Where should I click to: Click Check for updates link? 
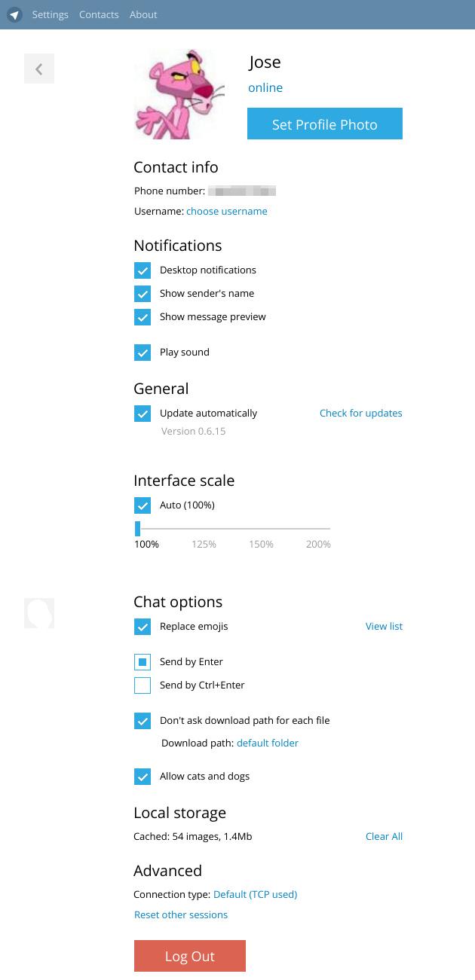(361, 413)
